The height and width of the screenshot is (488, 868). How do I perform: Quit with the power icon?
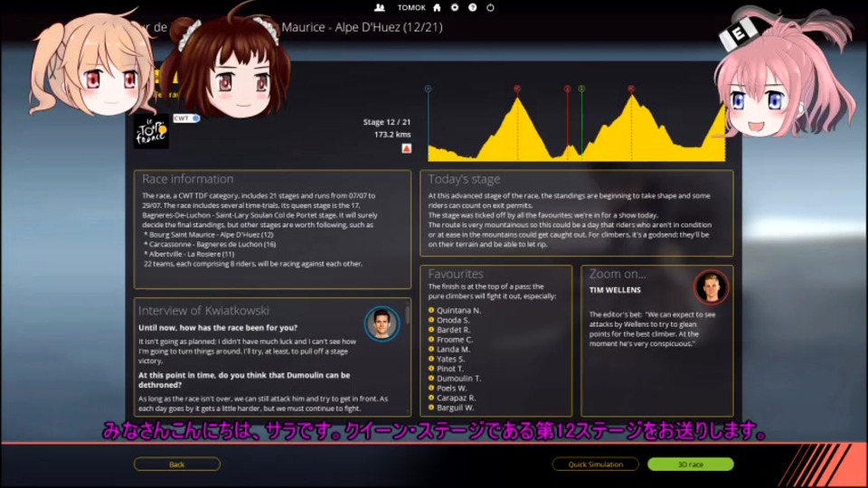(490, 8)
